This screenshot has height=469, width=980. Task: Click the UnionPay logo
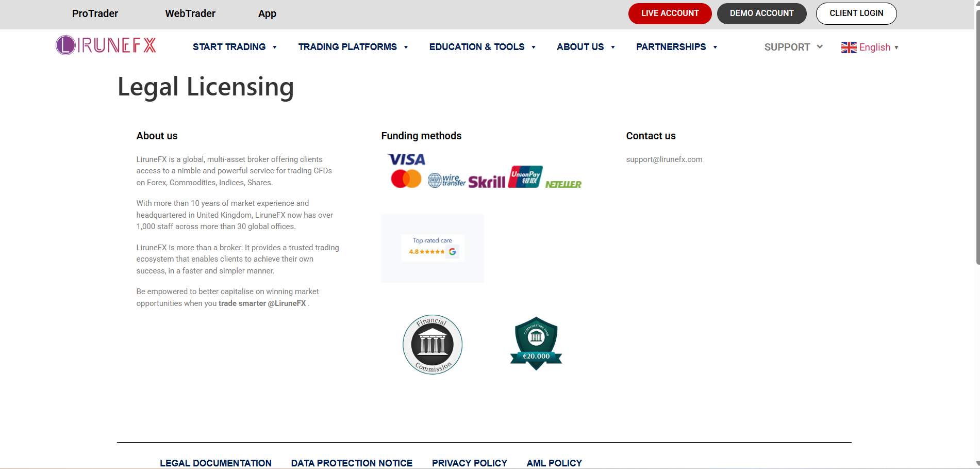pos(525,177)
